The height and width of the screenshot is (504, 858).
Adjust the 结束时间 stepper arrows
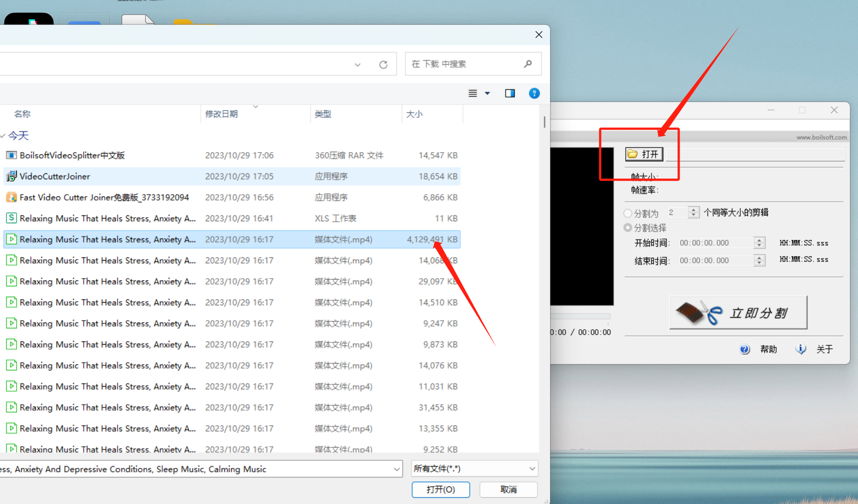click(x=759, y=261)
